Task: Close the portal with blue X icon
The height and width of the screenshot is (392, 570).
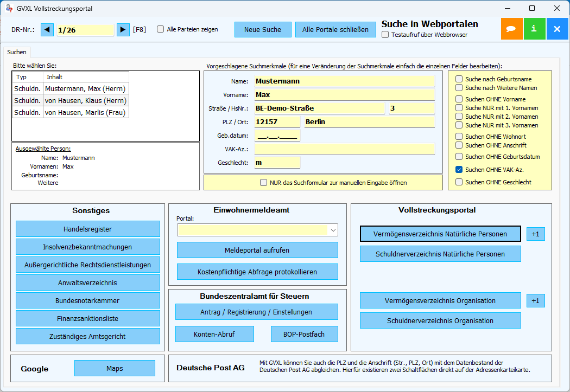Action: pos(558,29)
